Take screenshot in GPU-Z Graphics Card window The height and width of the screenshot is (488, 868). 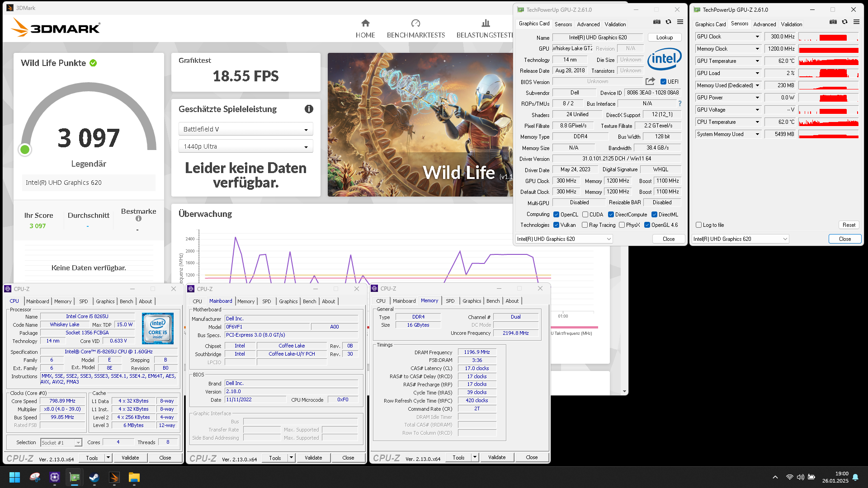point(657,22)
